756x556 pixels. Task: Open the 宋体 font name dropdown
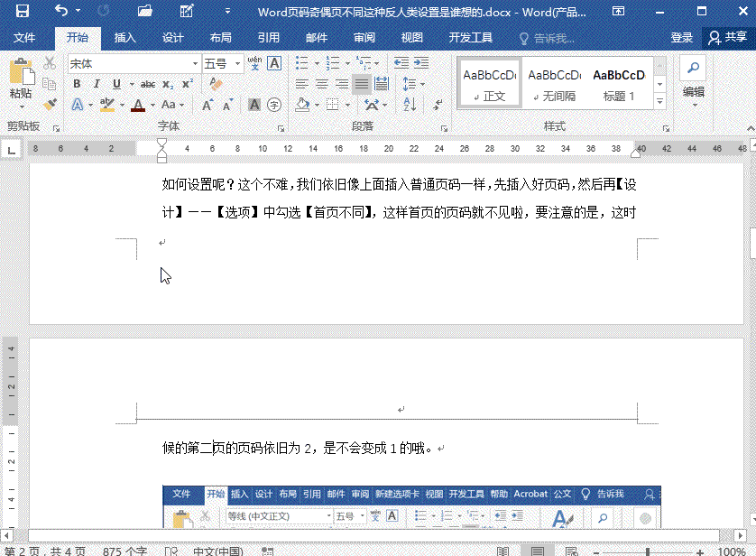click(195, 64)
